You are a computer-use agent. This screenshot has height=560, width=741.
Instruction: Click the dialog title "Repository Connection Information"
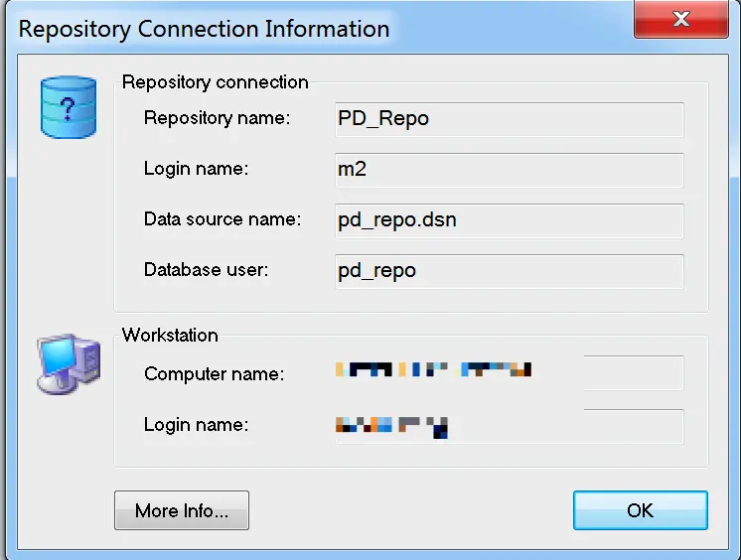pyautogui.click(x=205, y=30)
